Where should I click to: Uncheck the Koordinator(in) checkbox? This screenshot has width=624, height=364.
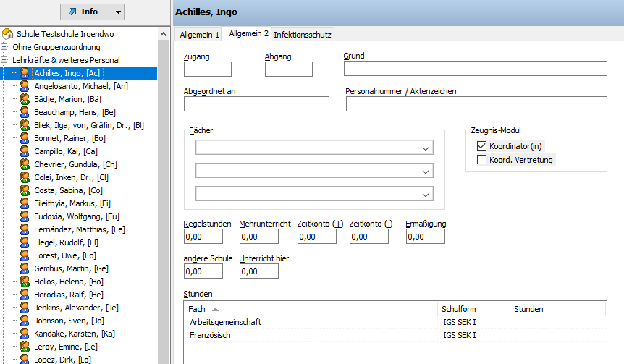(x=482, y=146)
